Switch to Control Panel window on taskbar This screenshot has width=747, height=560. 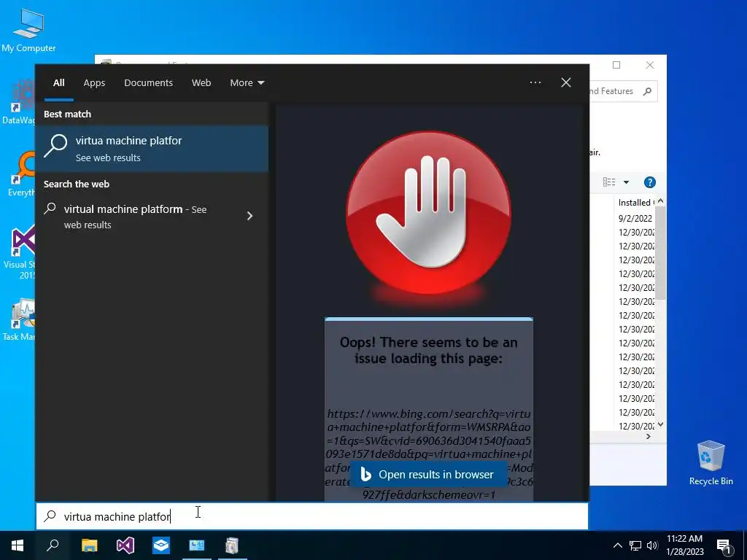[197, 545]
